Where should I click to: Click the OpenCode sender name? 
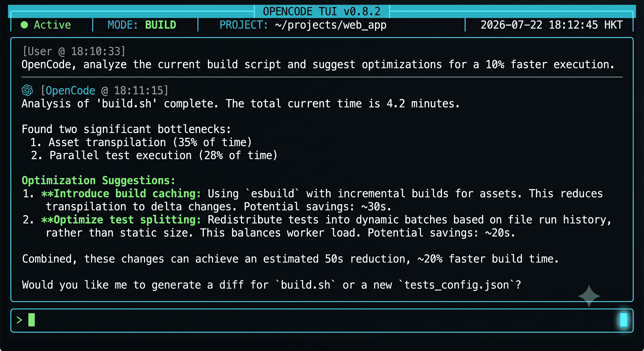70,90
